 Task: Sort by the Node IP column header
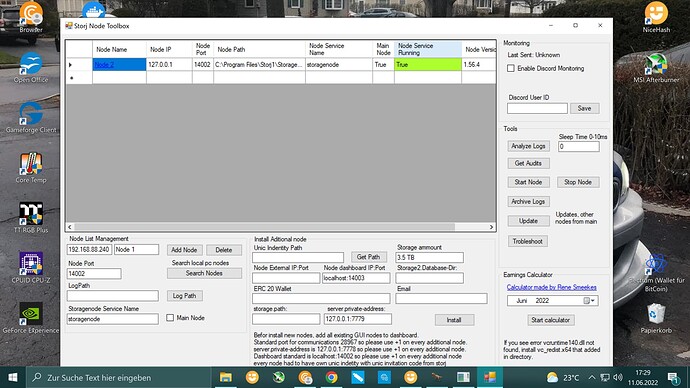pos(169,49)
